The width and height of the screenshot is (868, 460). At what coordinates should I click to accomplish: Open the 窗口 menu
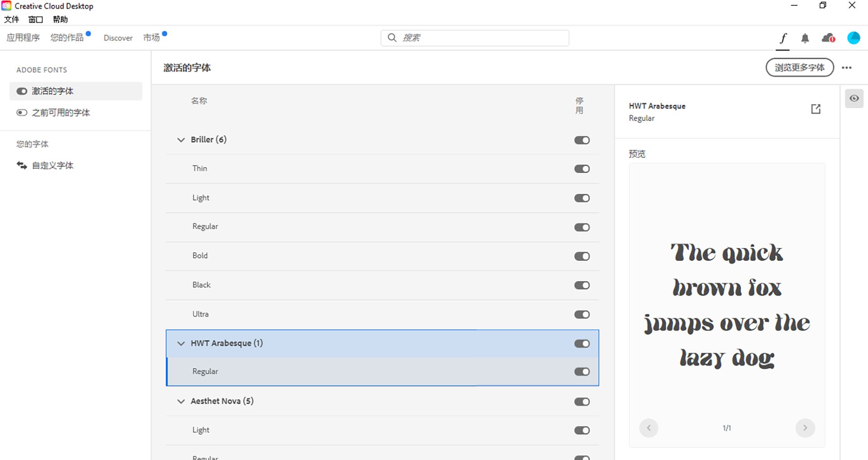click(36, 19)
